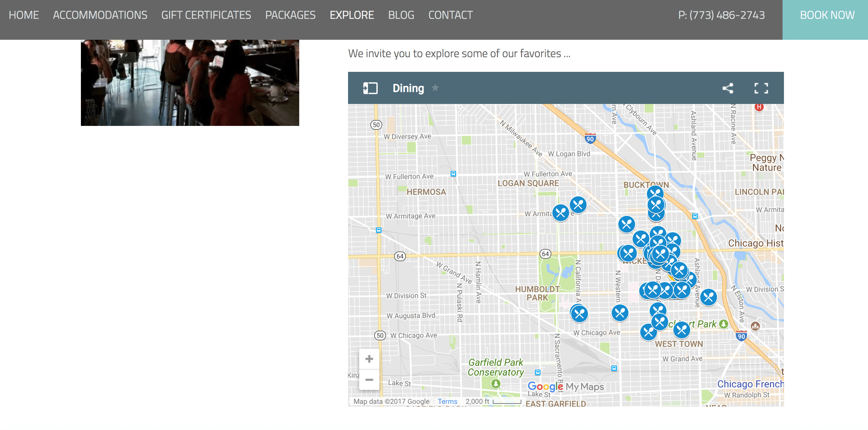Click the Garfield Park Conservatory label
This screenshot has width=868, height=430.
[496, 367]
